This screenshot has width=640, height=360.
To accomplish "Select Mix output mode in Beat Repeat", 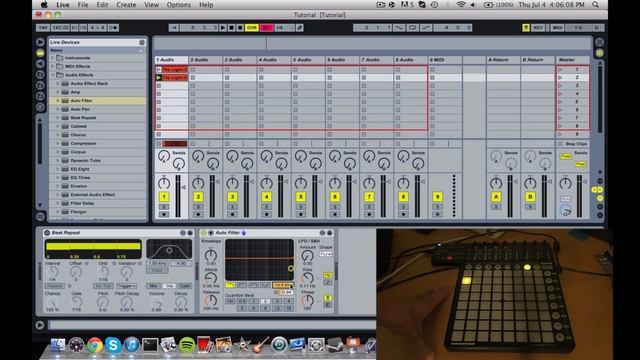I will point(153,286).
